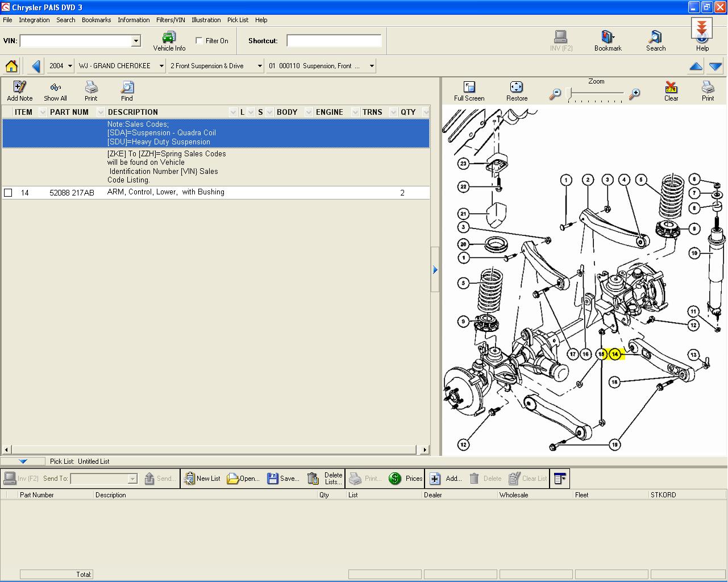Collapse the Pick List panel arrow
This screenshot has height=582, width=728.
pos(23,462)
